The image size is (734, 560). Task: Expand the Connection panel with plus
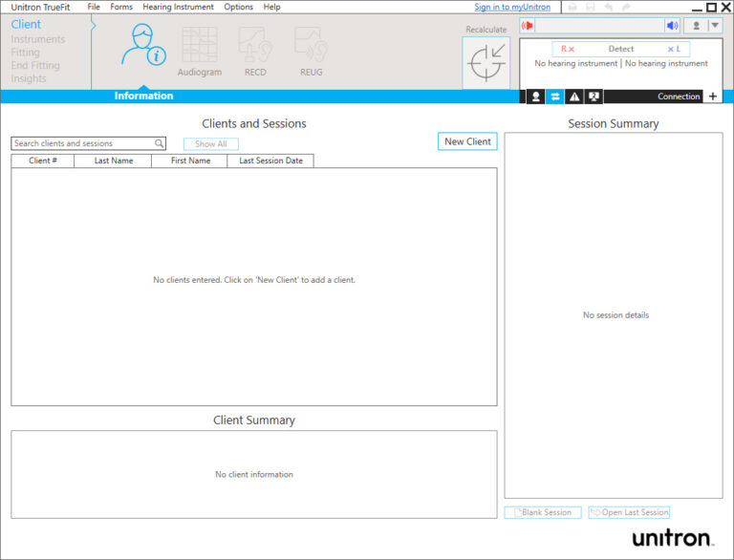713,97
